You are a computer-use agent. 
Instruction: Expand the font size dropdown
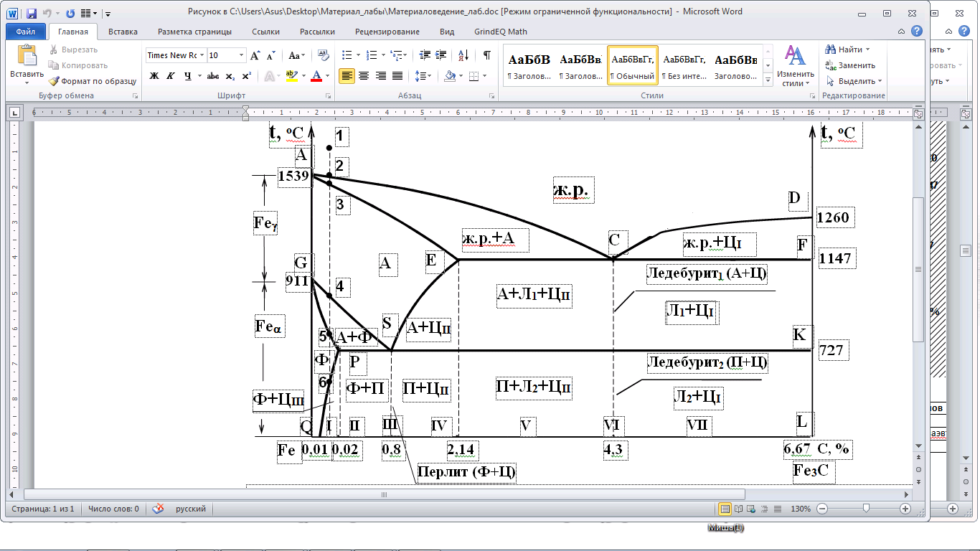pos(242,55)
